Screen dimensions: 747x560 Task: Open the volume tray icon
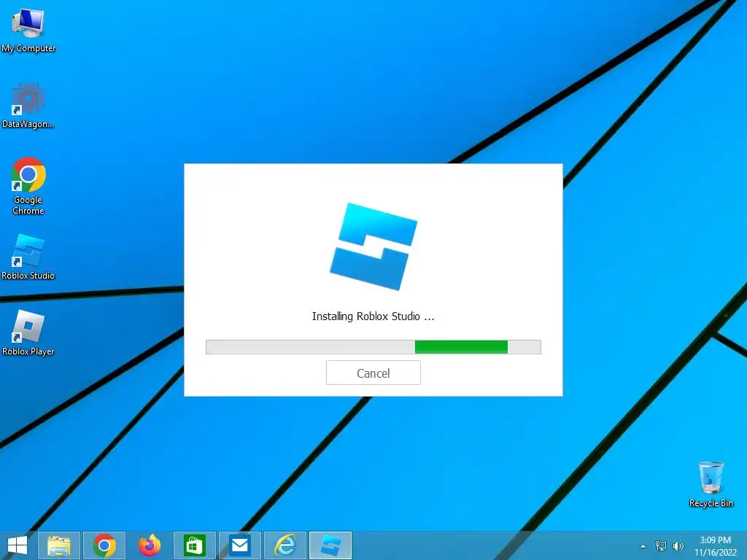678,546
